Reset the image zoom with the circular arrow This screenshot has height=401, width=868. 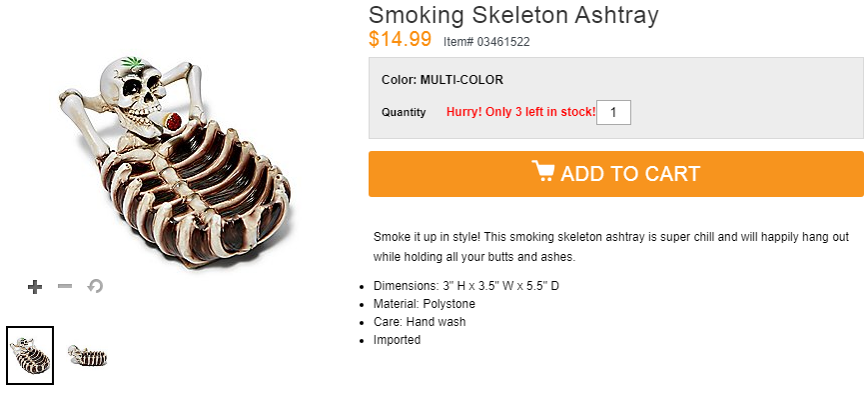pos(95,286)
